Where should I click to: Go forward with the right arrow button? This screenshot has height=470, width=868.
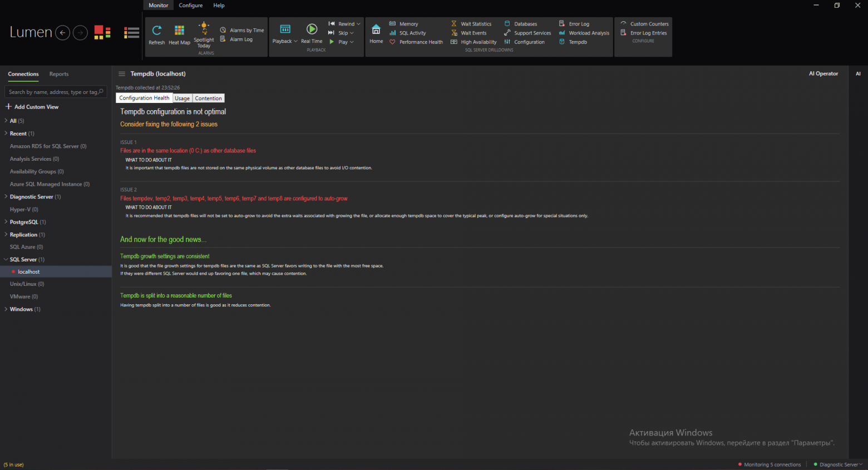tap(81, 33)
